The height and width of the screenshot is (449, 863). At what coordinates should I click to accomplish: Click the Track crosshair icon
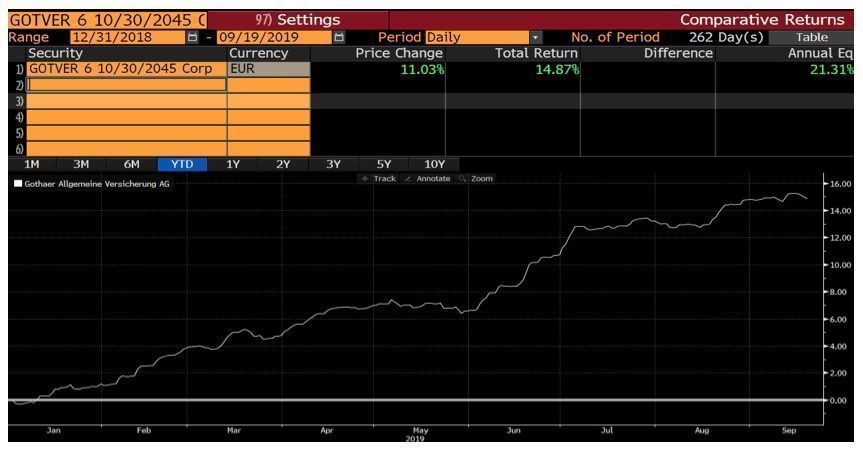pos(365,179)
